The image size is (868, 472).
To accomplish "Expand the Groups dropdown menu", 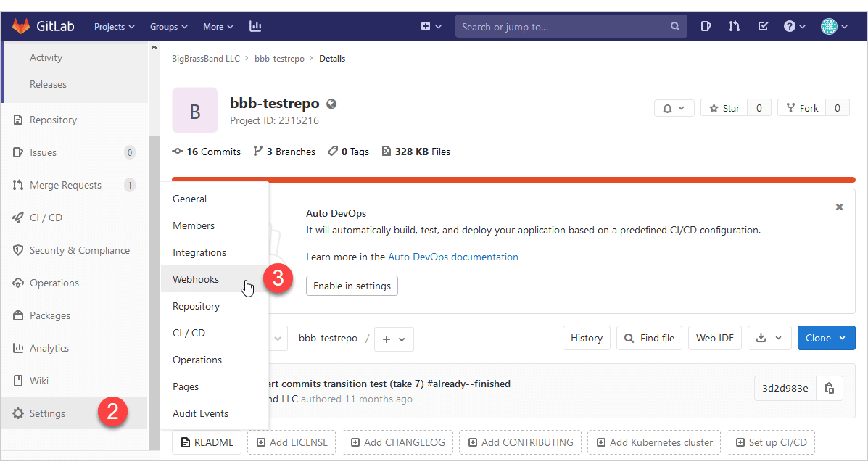I will tap(169, 27).
